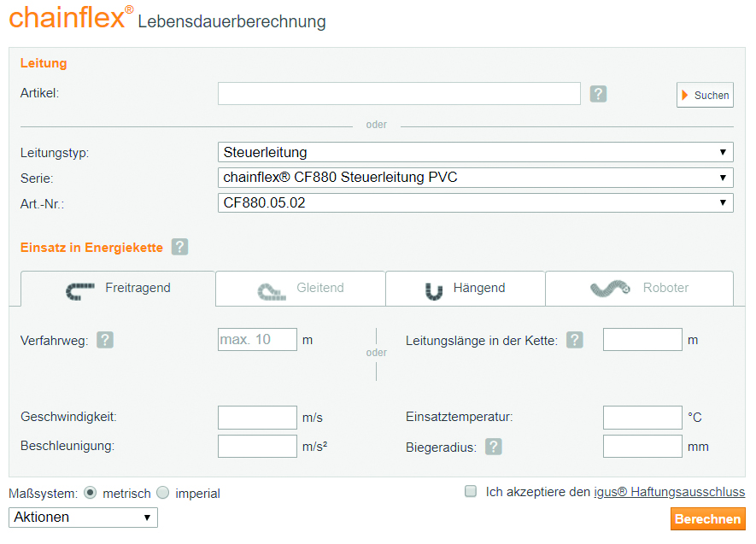Click the orange Berechnen button
The height and width of the screenshot is (544, 756).
point(707,519)
